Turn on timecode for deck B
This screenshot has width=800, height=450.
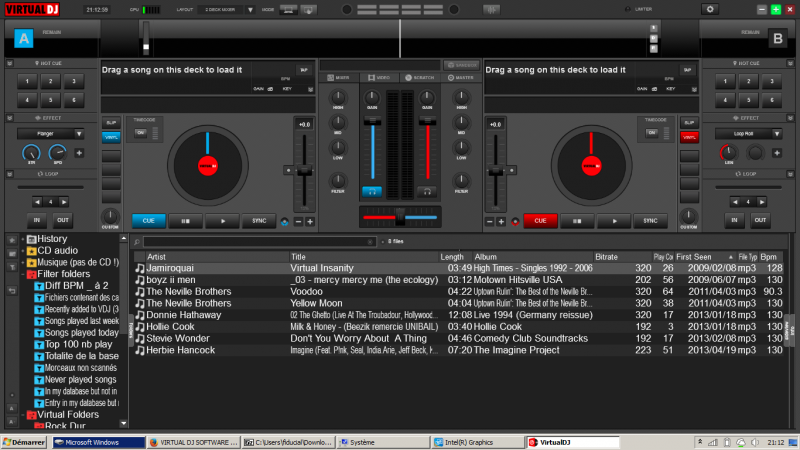[x=652, y=133]
